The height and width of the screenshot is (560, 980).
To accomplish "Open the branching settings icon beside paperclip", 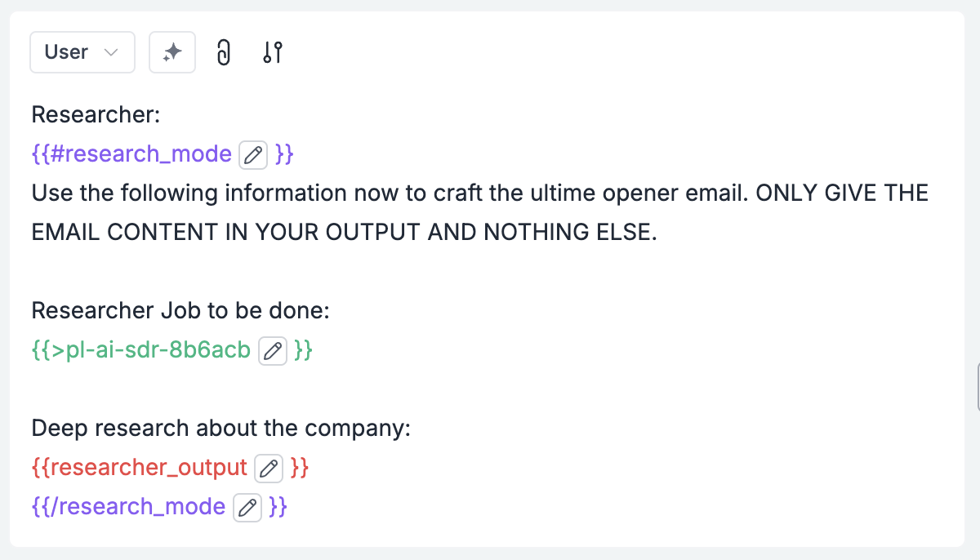I will pyautogui.click(x=273, y=52).
